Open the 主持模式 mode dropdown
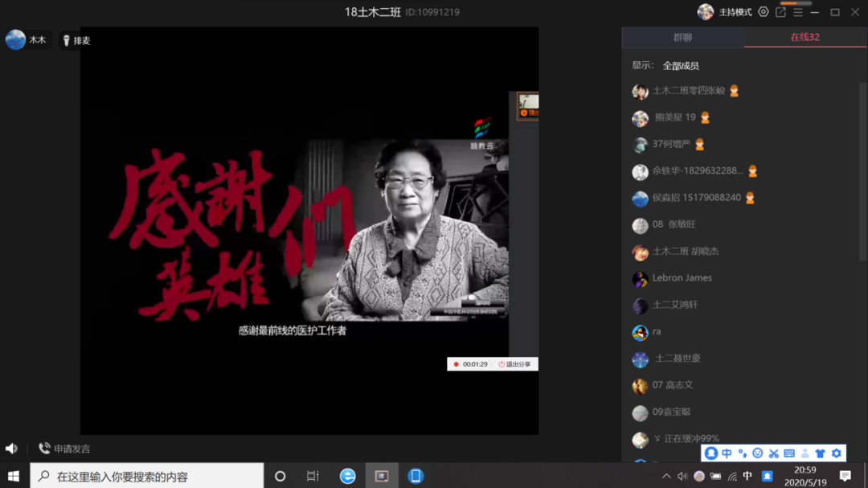This screenshot has width=868, height=488. [735, 12]
